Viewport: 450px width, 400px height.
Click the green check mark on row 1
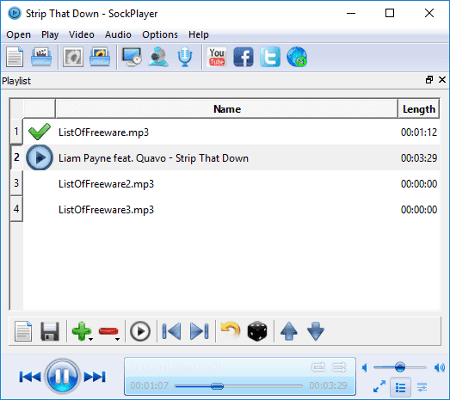[x=39, y=131]
